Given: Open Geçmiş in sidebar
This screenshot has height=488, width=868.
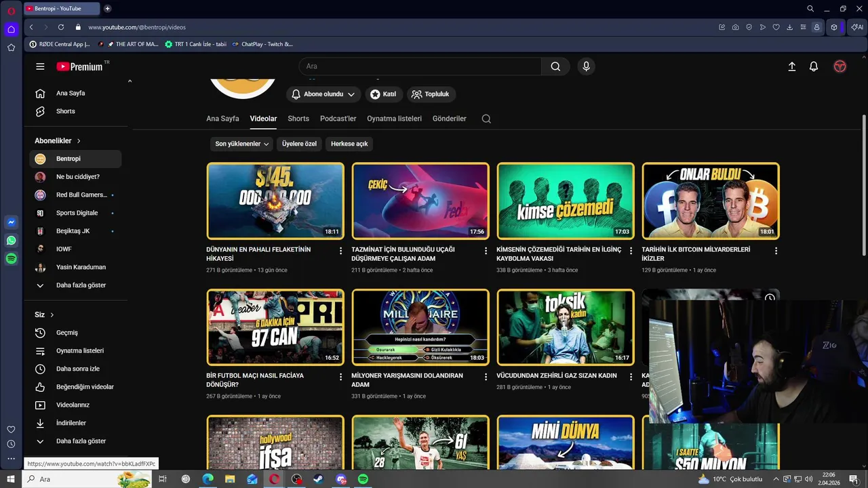Looking at the screenshot, I should click(x=75, y=333).
